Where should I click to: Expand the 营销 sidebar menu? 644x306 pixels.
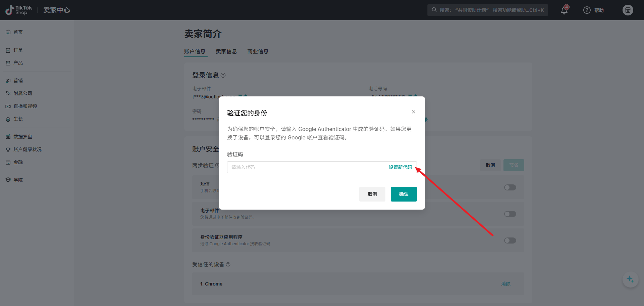point(18,81)
